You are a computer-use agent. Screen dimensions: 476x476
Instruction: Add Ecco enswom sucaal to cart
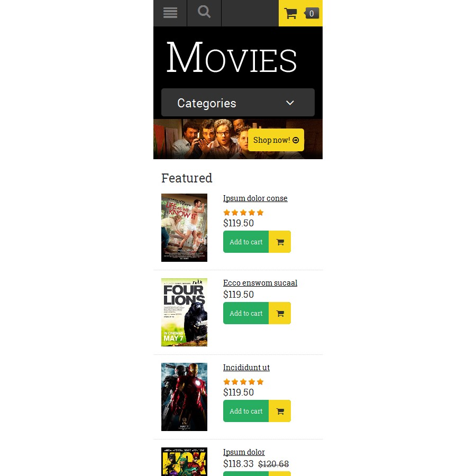point(246,313)
